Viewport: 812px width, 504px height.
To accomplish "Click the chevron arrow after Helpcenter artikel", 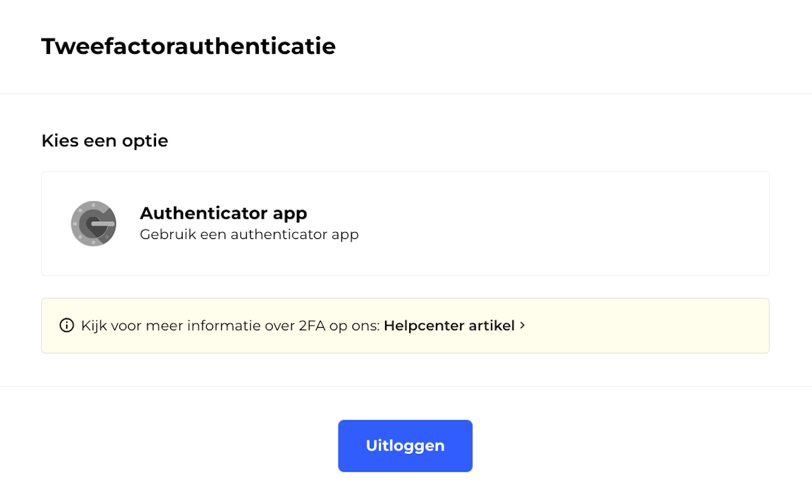I will [523, 325].
